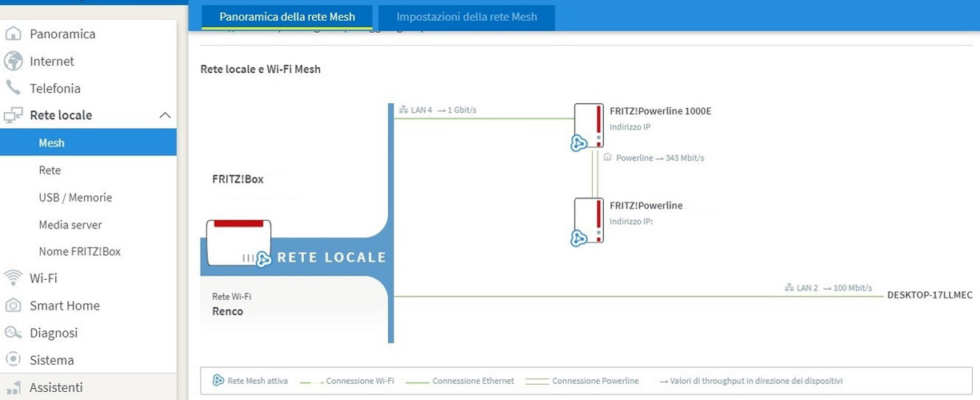Select the Panoramica della rete Mesh tab
The width and height of the screenshot is (980, 400).
pos(286,17)
